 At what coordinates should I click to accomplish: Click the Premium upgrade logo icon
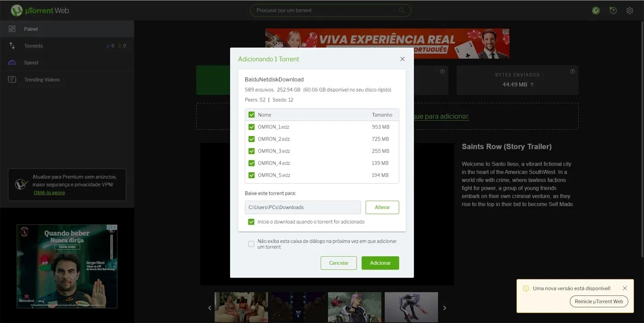tap(21, 184)
